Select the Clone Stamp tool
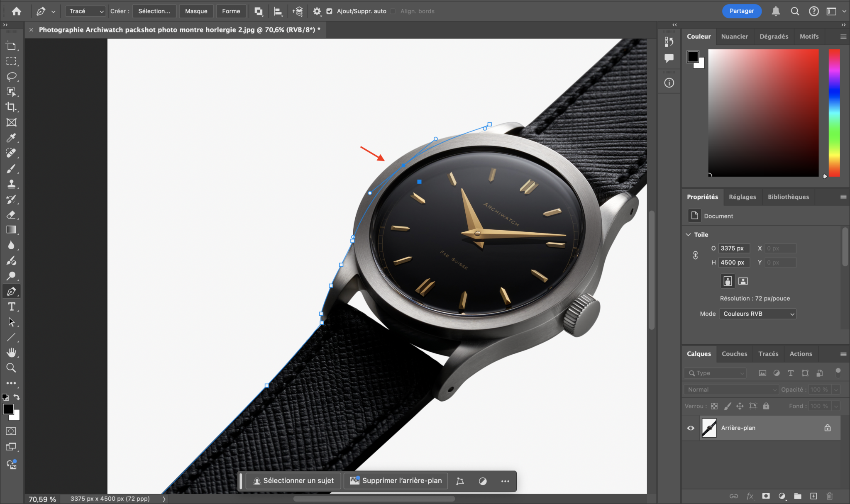This screenshot has width=850, height=504. [11, 184]
